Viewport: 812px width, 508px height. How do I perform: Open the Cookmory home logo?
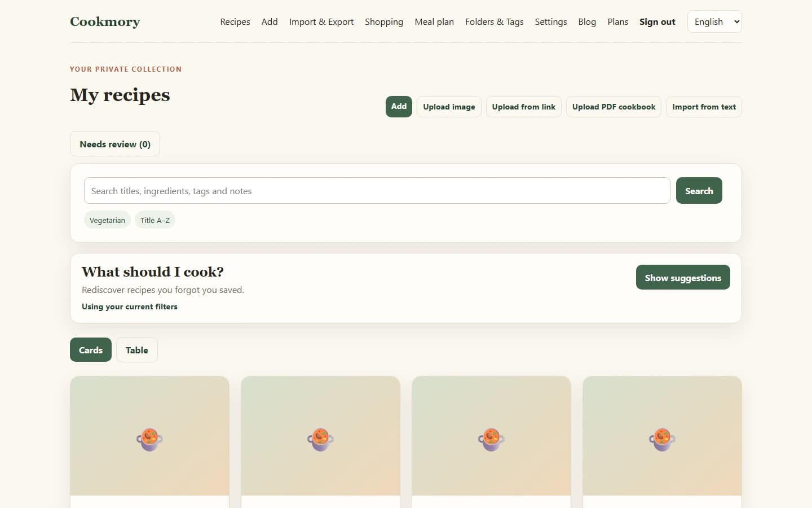pyautogui.click(x=105, y=21)
